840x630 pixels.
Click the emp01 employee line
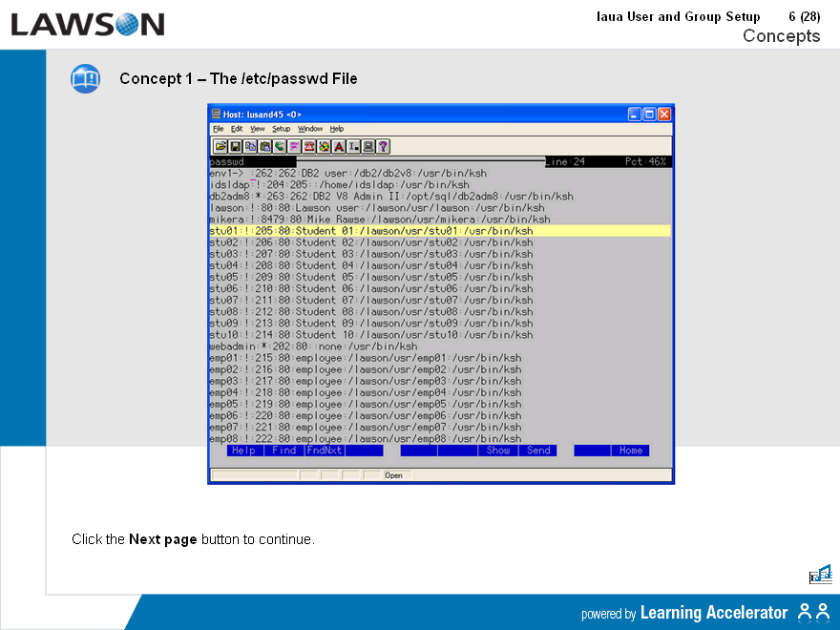coord(365,358)
